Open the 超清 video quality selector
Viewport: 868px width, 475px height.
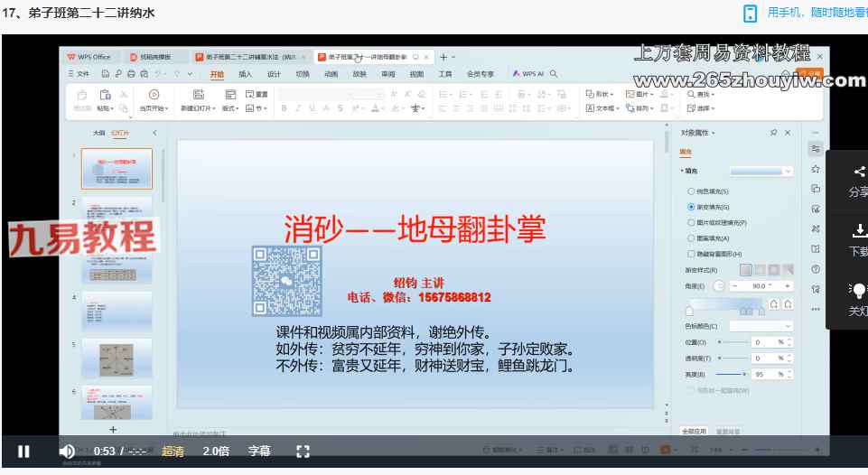click(173, 452)
